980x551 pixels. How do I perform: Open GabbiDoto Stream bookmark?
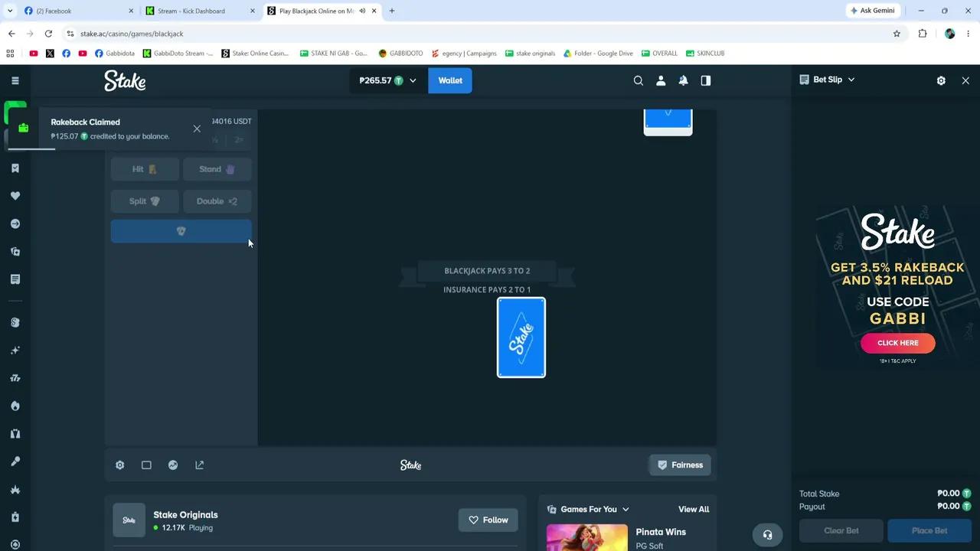178,54
